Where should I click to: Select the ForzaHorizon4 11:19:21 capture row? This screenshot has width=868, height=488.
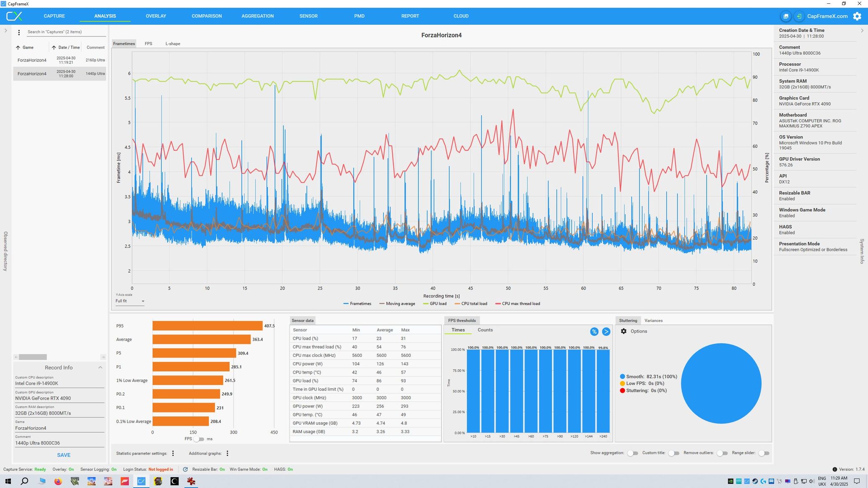click(x=60, y=60)
